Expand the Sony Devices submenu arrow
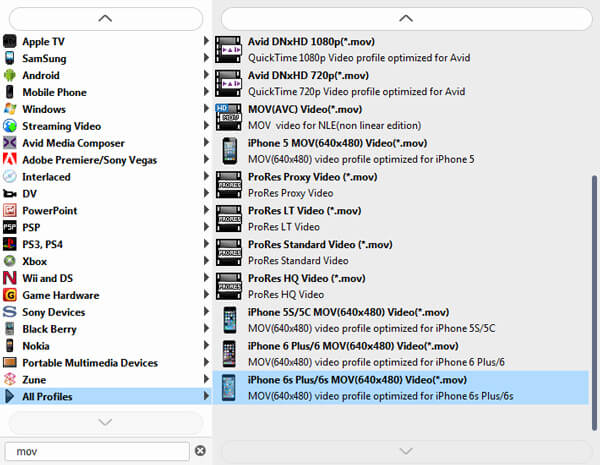The image size is (600, 465). (206, 311)
